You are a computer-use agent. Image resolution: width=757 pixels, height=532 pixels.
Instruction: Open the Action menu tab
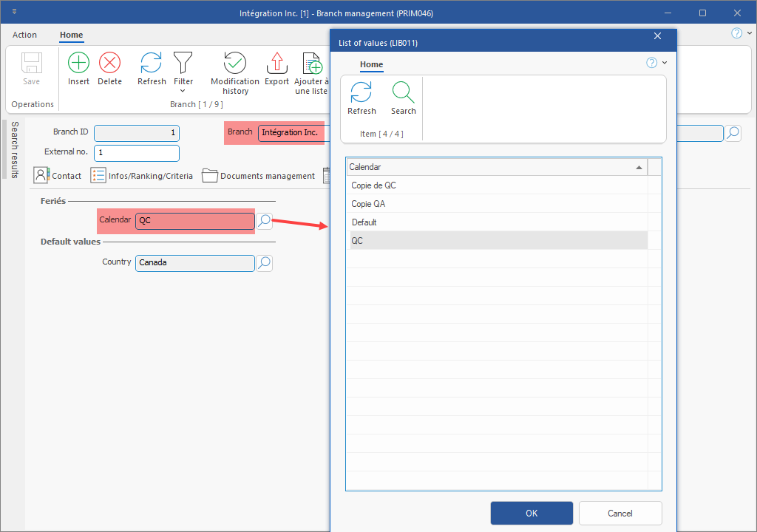tap(24, 35)
